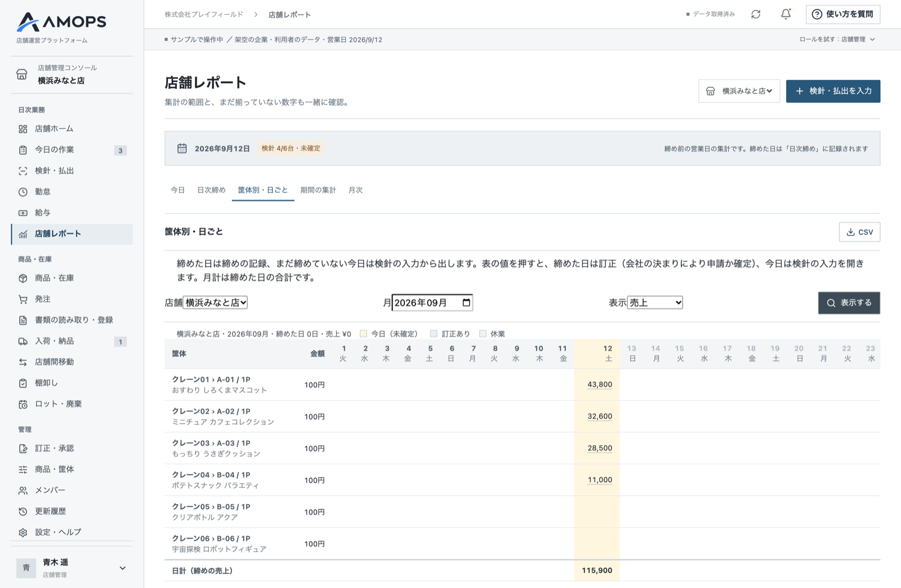Screen dimensions: 901x588
Task: Open メンバー members page
Action: pos(72,490)
